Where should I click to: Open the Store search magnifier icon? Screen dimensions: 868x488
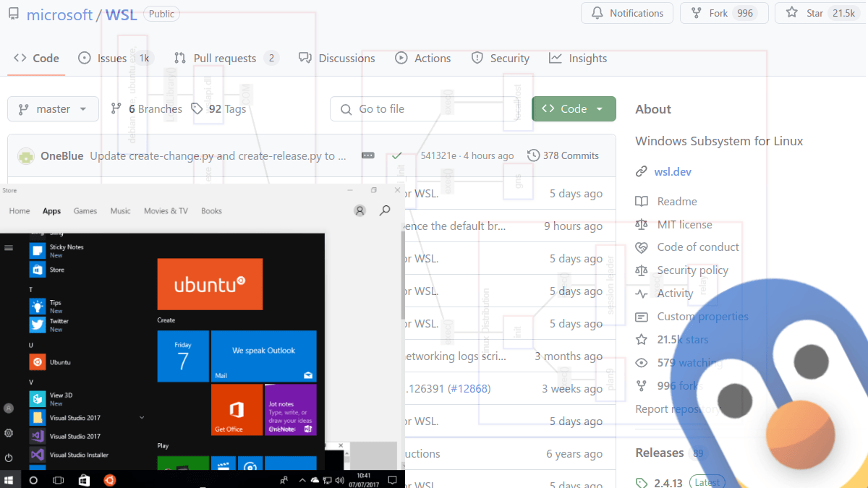coord(386,210)
